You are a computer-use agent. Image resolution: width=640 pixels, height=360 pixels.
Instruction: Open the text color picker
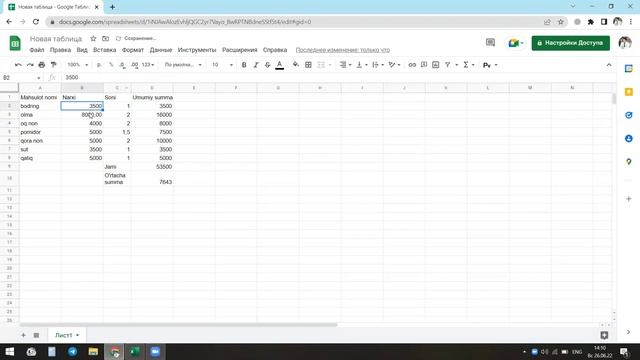(x=280, y=65)
